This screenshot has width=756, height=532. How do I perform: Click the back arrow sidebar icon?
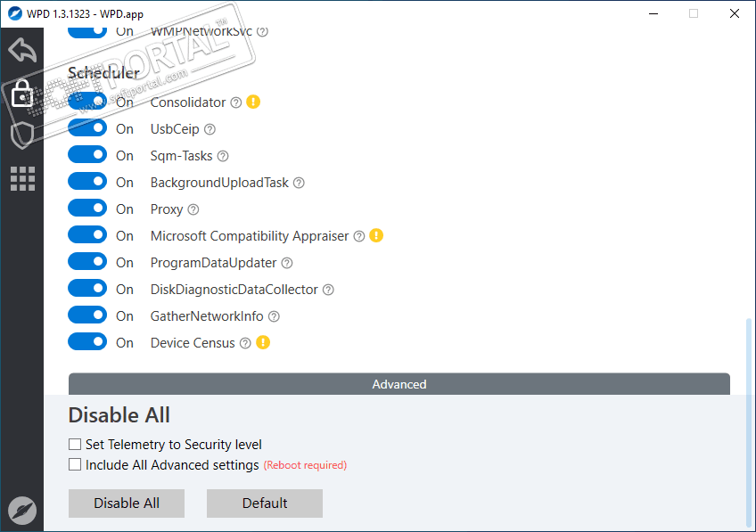tap(22, 50)
